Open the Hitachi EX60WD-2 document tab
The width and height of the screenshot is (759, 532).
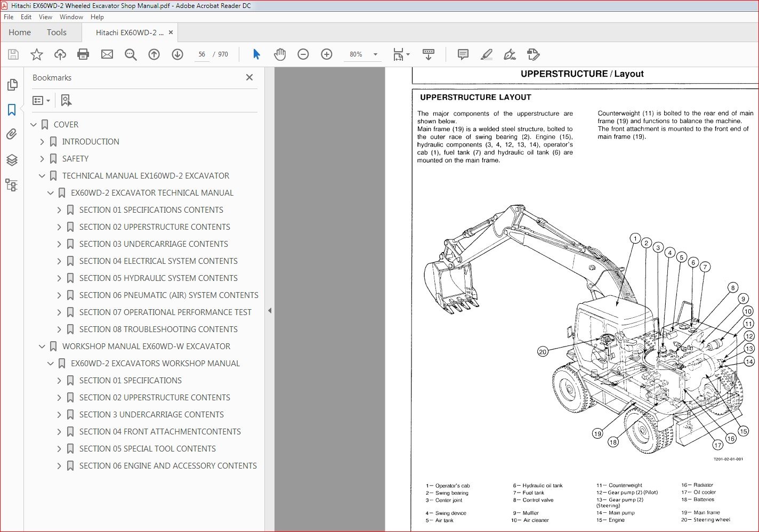(130, 33)
